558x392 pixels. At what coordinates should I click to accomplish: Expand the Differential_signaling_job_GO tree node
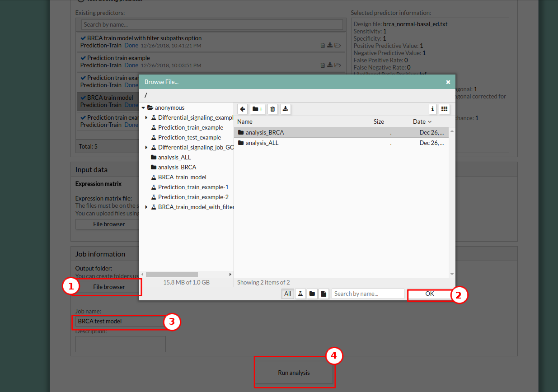146,148
